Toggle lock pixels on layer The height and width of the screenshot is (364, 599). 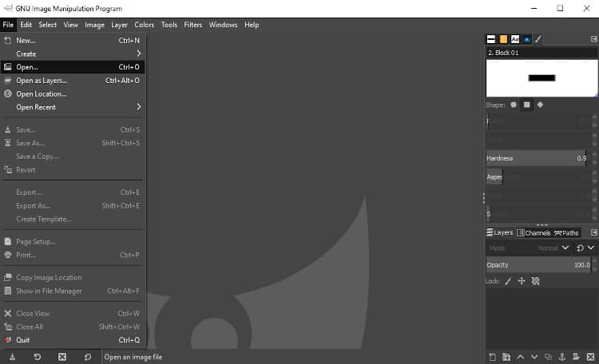click(x=508, y=281)
